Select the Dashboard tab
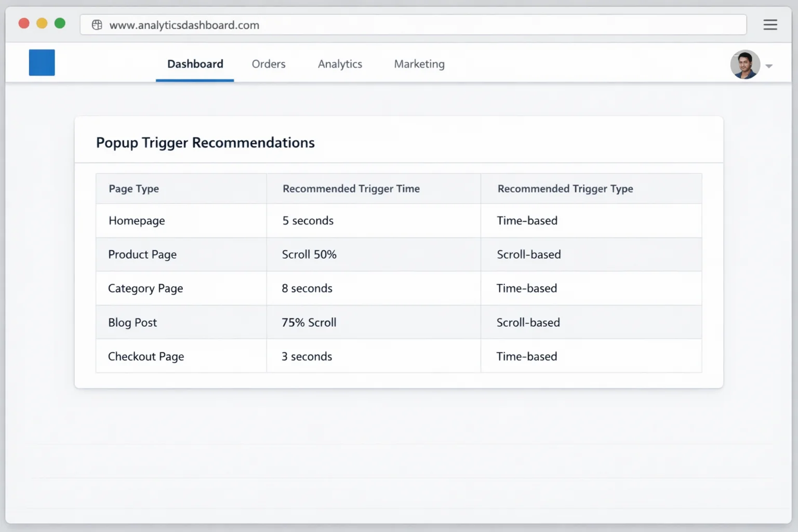Viewport: 798px width, 532px height. [195, 63]
